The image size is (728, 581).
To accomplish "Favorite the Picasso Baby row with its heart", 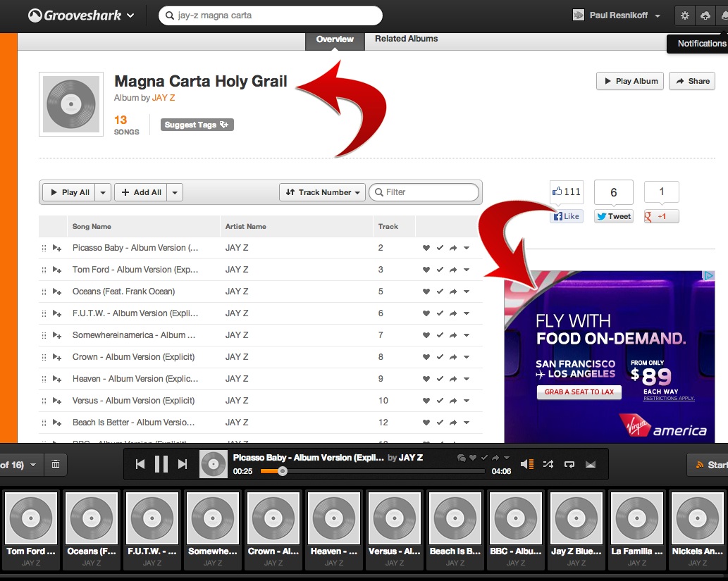I will pos(426,248).
